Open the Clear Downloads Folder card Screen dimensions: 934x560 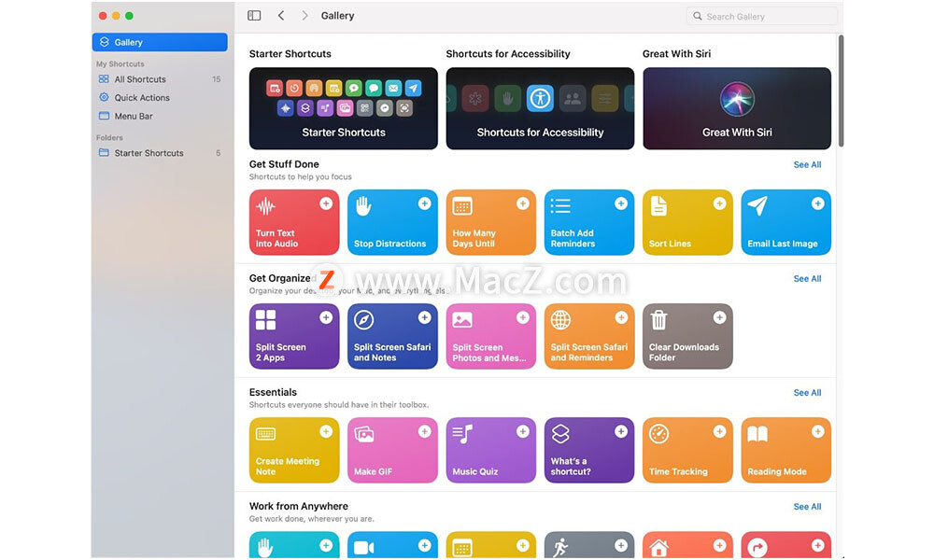click(x=687, y=336)
